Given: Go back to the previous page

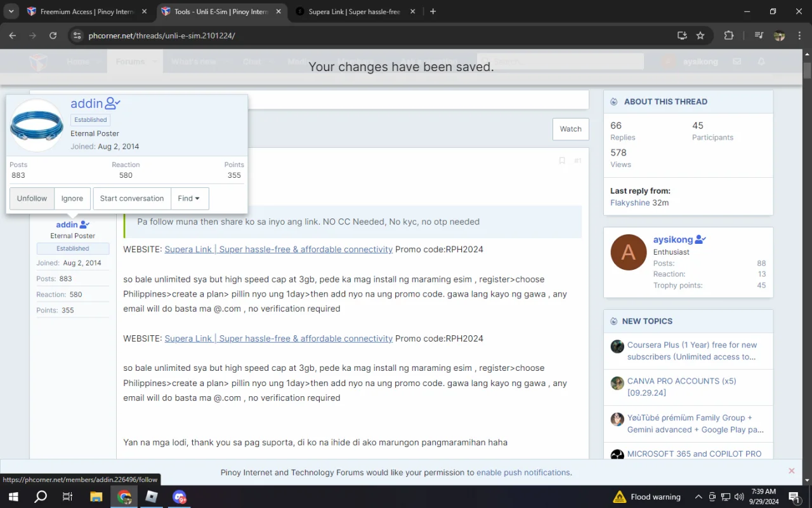Looking at the screenshot, I should tap(13, 36).
